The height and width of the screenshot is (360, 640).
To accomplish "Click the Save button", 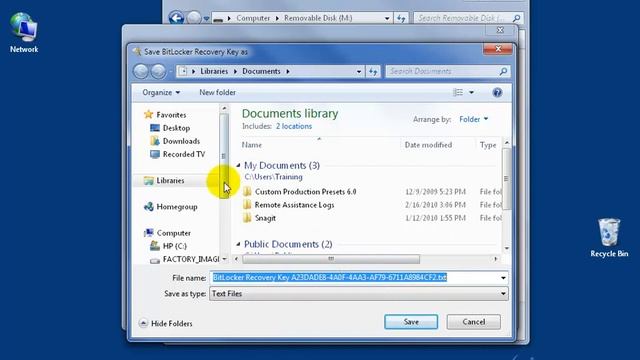I will pyautogui.click(x=411, y=322).
